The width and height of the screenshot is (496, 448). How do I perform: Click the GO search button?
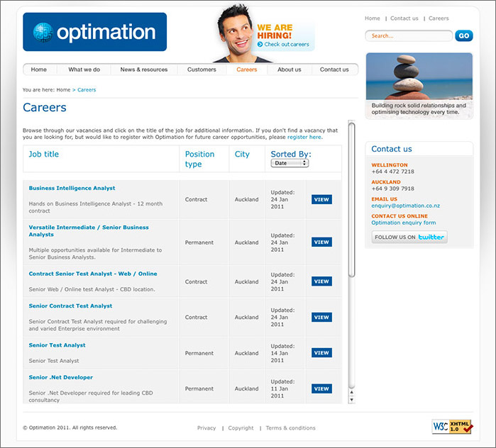464,35
